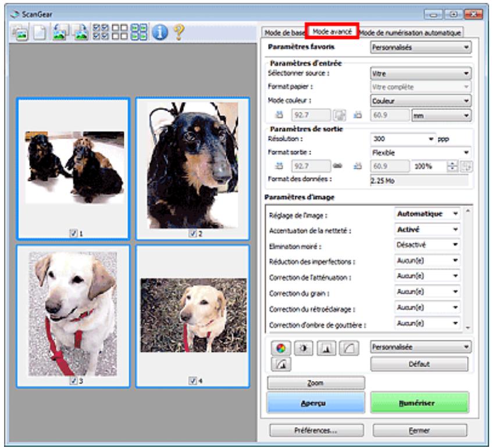Open the blue Information icon
The height and width of the screenshot is (448, 492).
(160, 33)
